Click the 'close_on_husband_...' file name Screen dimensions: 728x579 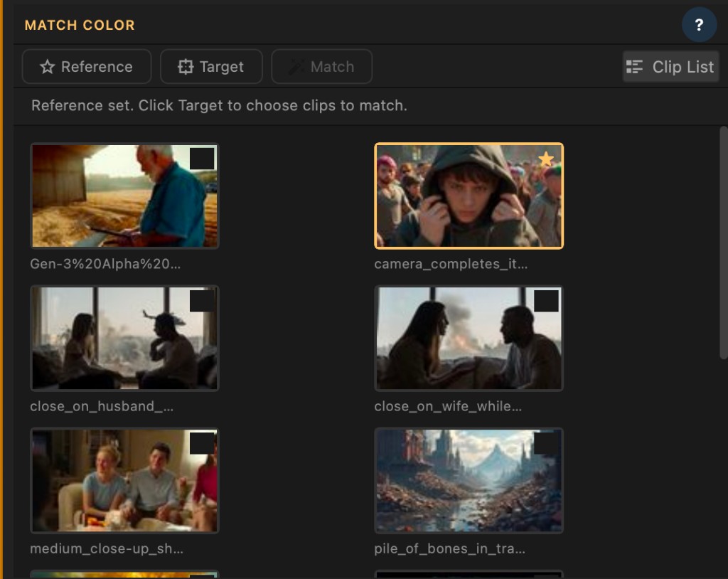[x=102, y=406]
